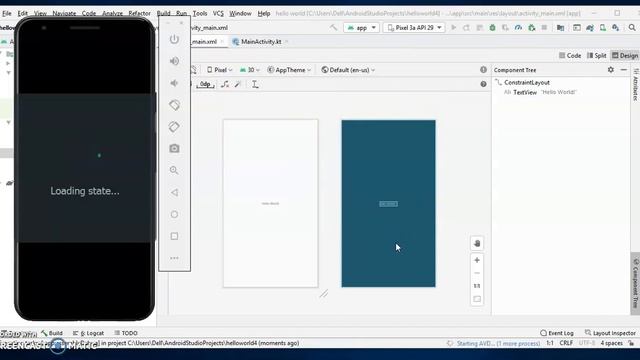
Task: Open the Build tool window button
Action: 52,333
